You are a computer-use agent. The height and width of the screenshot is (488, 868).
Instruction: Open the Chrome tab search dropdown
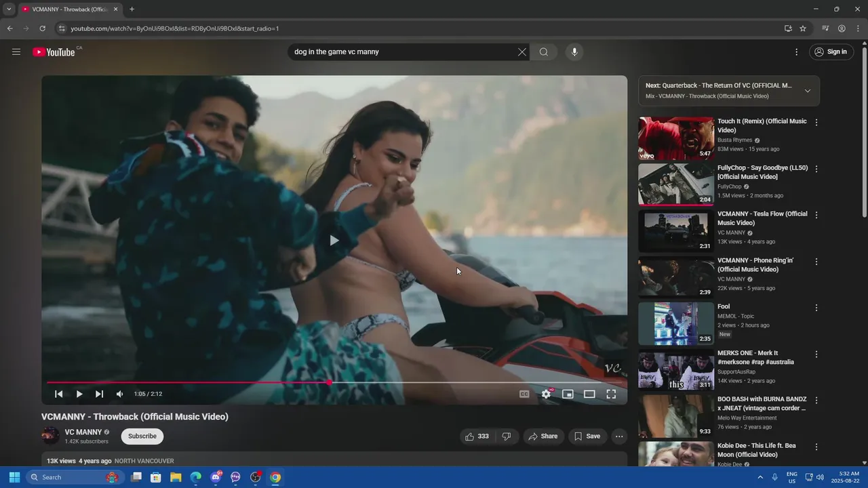(x=9, y=9)
